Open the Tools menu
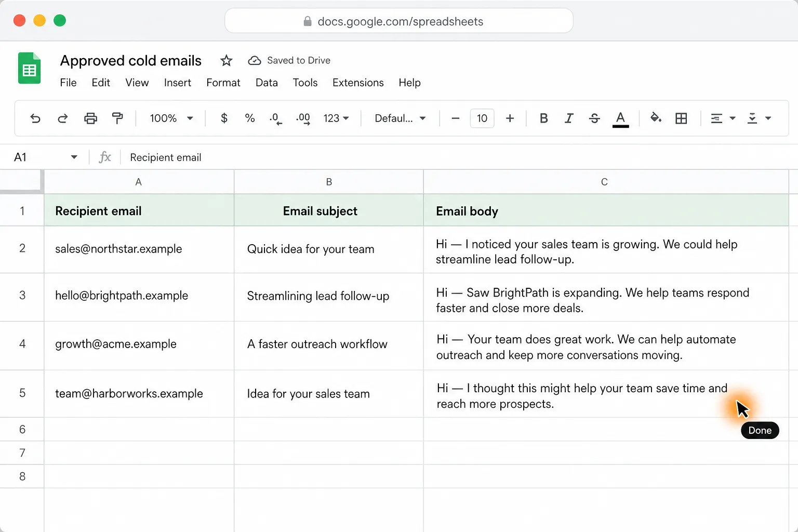This screenshot has width=798, height=532. coord(305,83)
